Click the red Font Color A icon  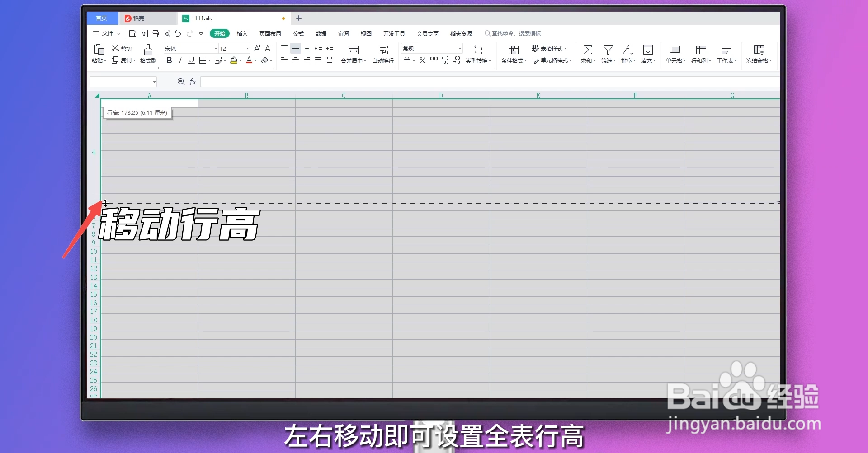point(249,60)
